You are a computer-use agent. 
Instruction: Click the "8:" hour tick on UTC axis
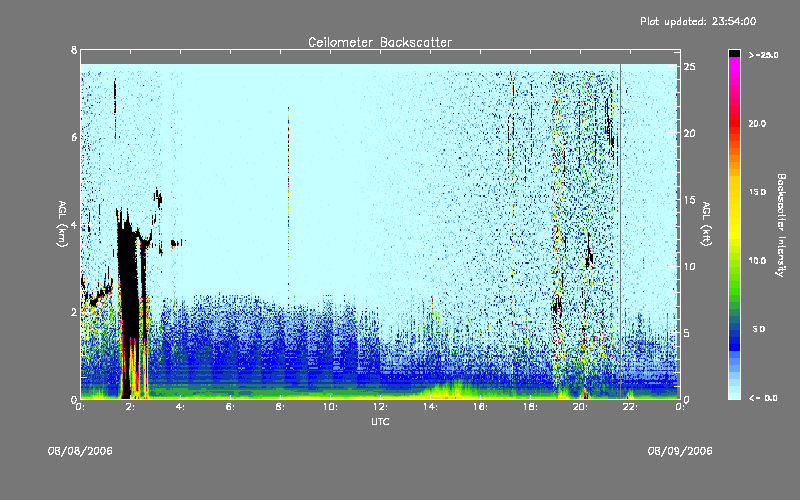(x=280, y=407)
